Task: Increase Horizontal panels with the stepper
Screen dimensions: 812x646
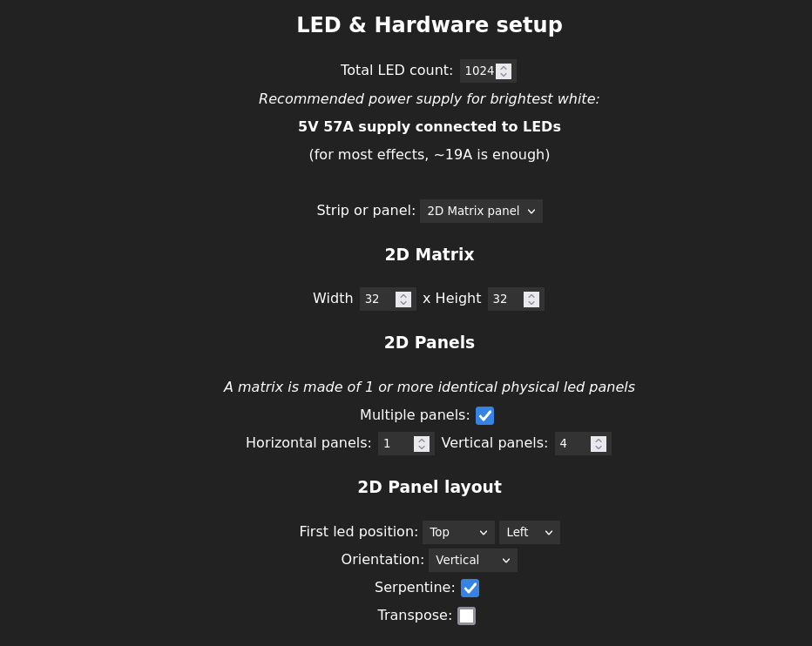Action: [421, 440]
